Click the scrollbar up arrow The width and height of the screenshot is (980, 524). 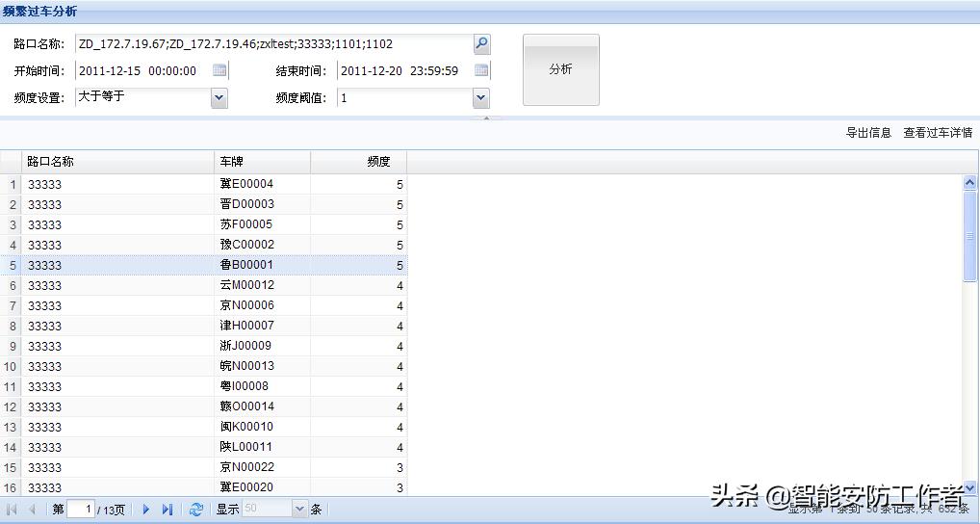(x=969, y=183)
